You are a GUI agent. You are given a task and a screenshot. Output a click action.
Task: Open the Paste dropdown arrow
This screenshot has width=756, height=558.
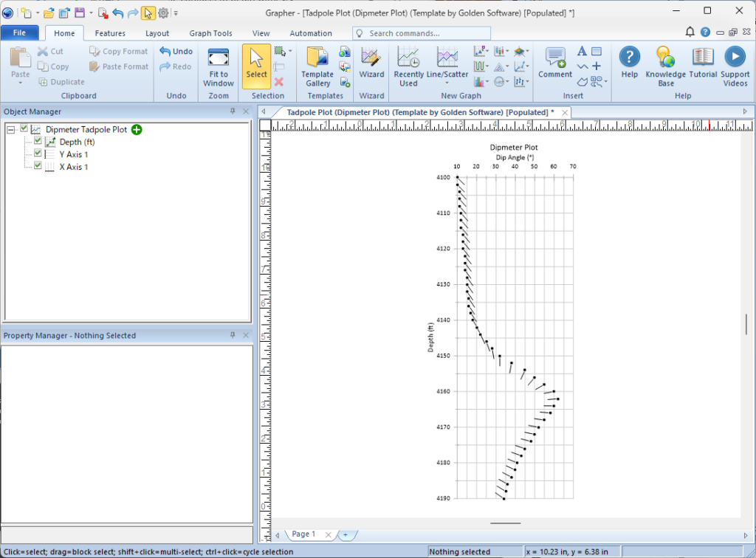pyautogui.click(x=21, y=83)
